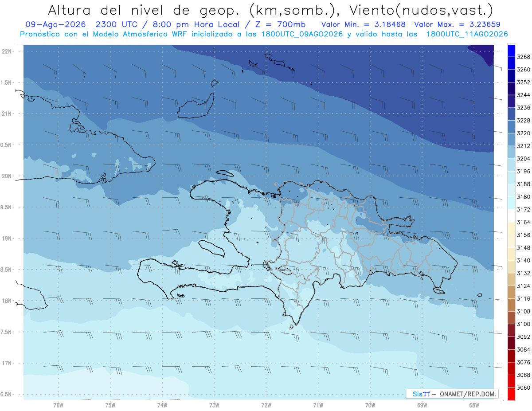
Task: Click the '19N' latitude label
Action: click(x=7, y=239)
